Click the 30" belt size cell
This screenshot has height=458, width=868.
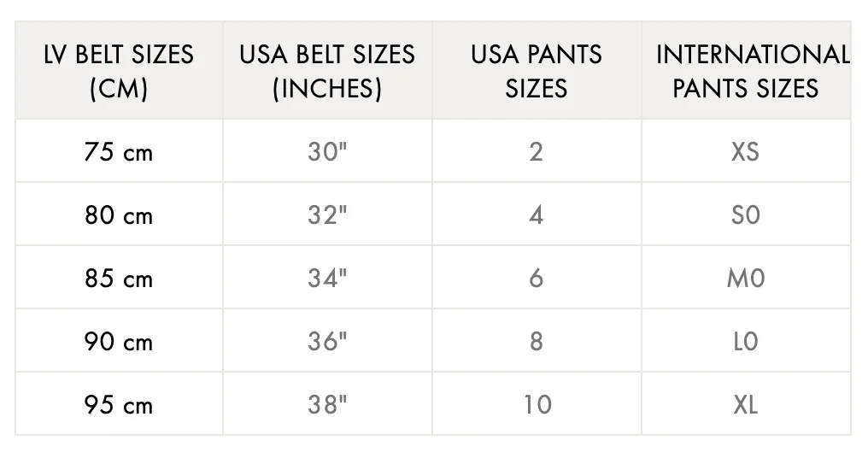tap(327, 152)
